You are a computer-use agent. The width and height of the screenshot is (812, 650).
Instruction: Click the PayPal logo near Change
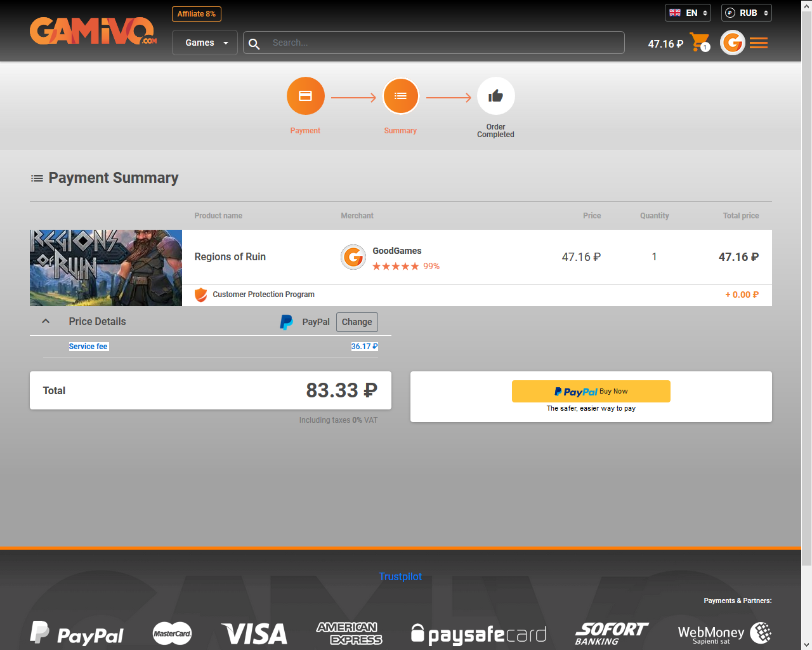click(287, 322)
